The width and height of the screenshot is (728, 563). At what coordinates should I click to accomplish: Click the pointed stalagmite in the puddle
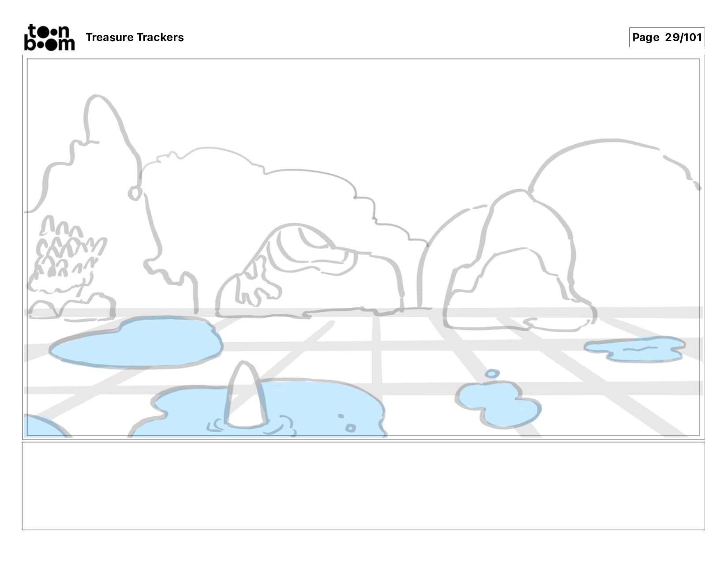coord(246,395)
